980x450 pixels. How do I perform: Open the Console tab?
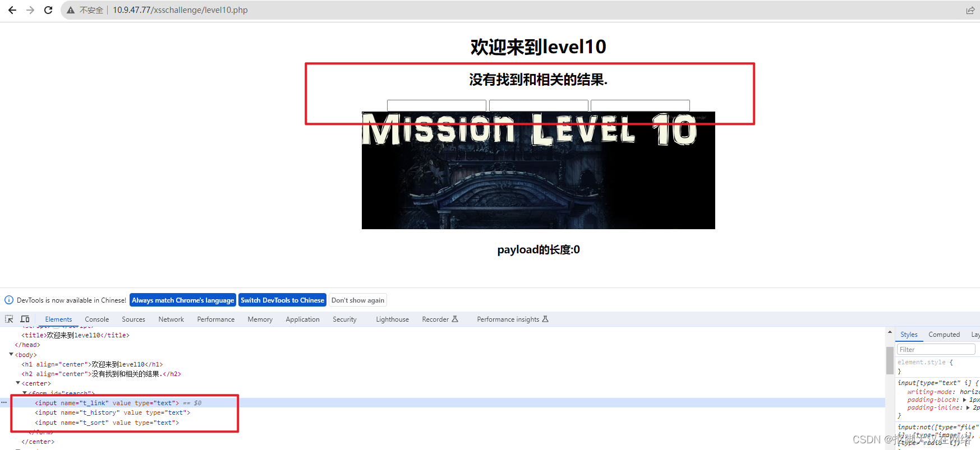coord(97,319)
